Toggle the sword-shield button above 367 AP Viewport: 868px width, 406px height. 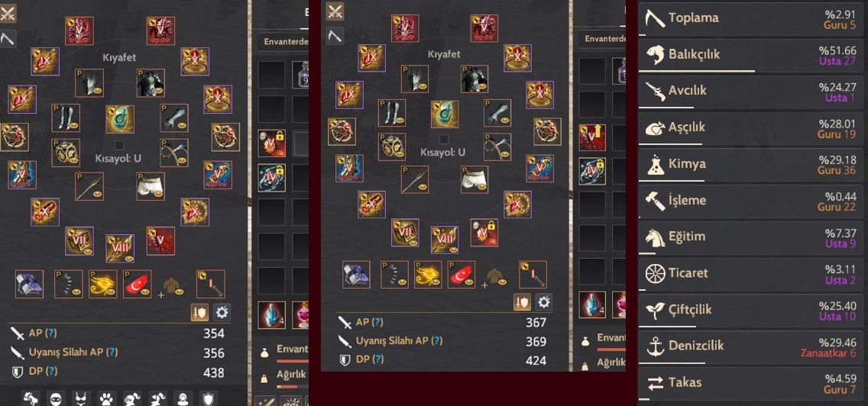(x=522, y=302)
